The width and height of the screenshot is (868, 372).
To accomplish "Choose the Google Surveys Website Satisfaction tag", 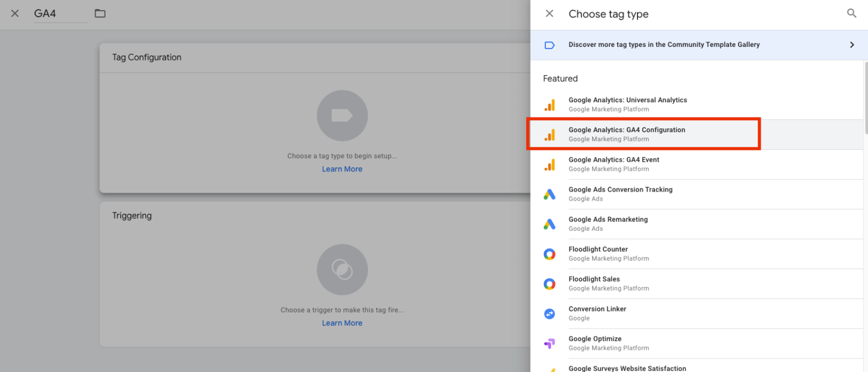I will pos(627,367).
